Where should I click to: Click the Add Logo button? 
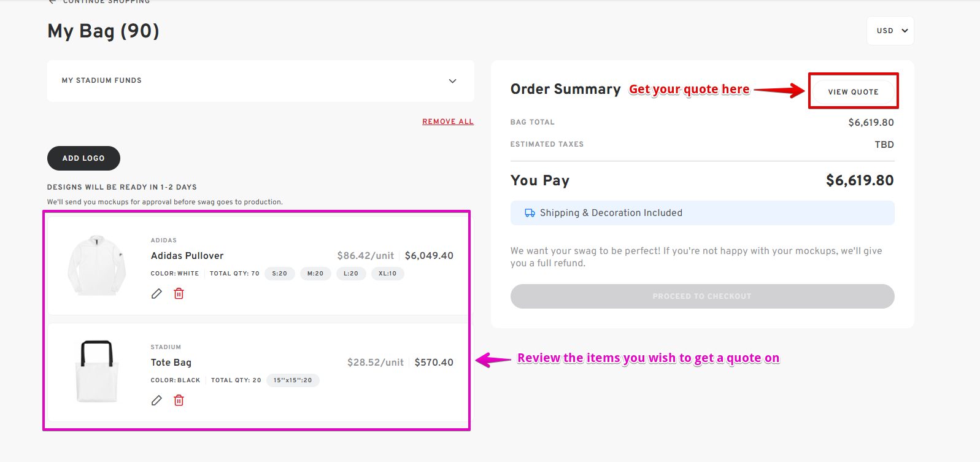pyautogui.click(x=83, y=158)
